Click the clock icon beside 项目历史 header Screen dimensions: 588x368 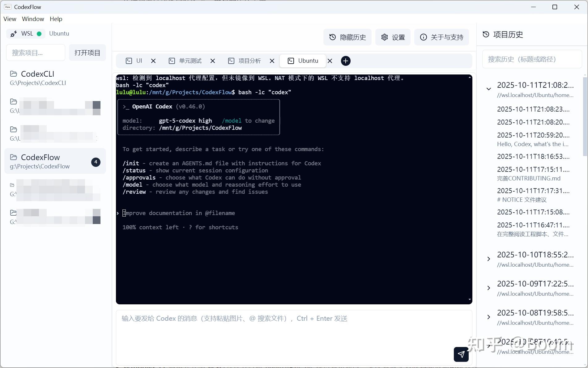(x=485, y=34)
